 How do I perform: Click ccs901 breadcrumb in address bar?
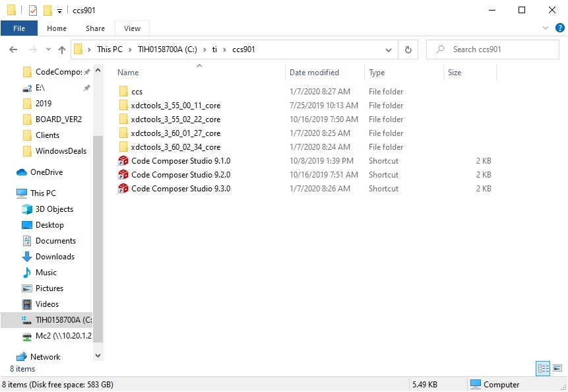tap(243, 49)
